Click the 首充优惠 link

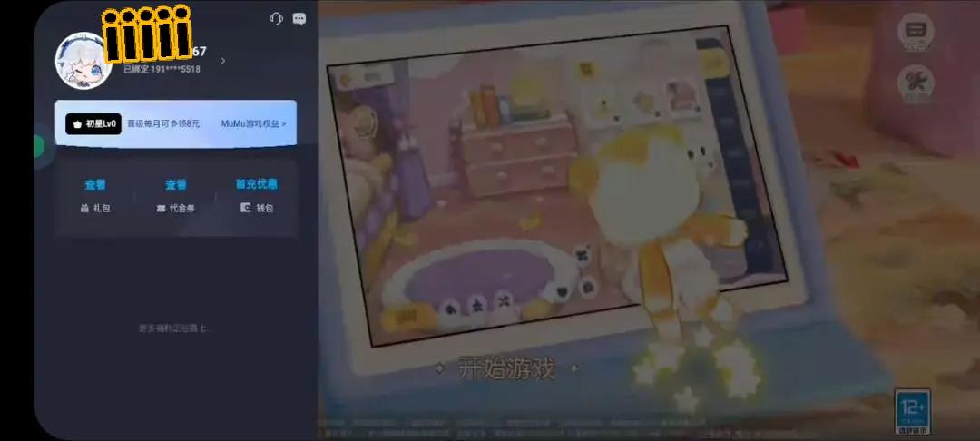pos(256,184)
